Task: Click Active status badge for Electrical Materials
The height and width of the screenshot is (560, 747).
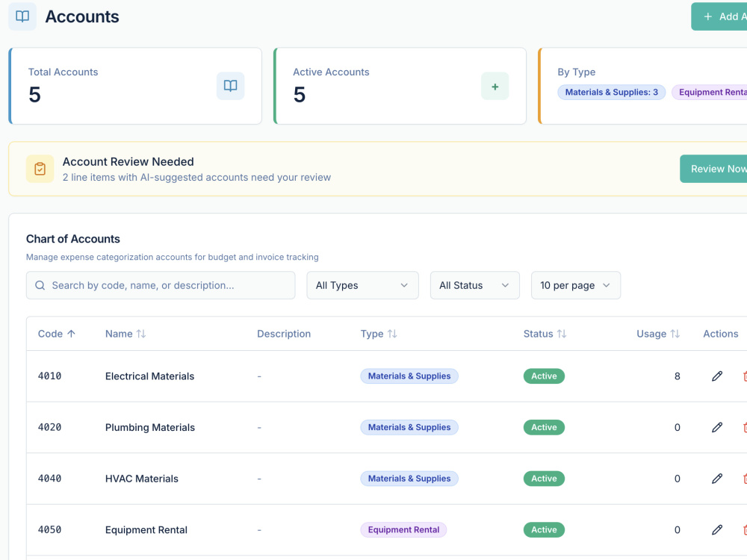Action: point(544,376)
